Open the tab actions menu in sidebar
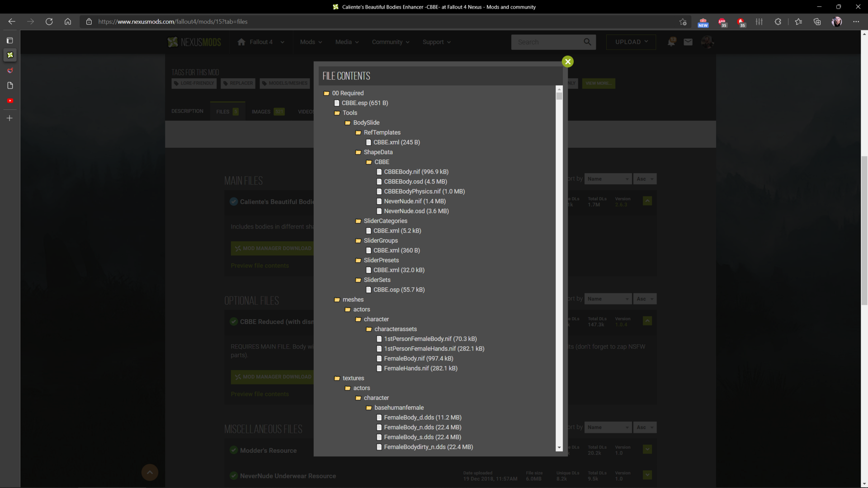Image resolution: width=868 pixels, height=488 pixels. 10,41
